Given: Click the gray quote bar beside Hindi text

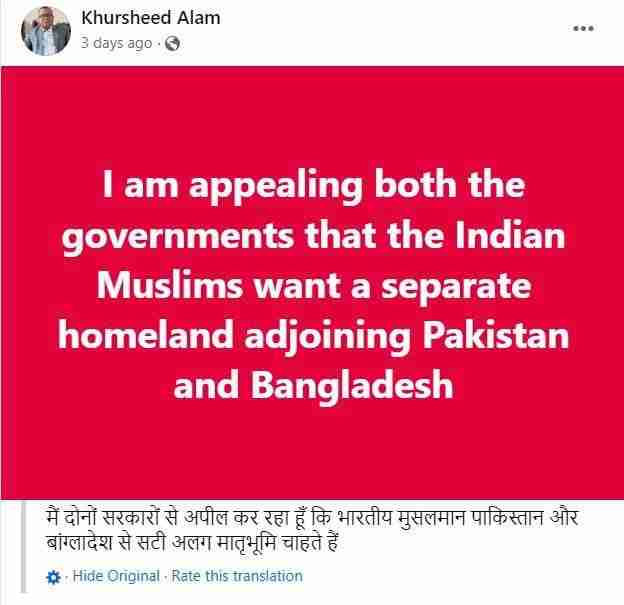Looking at the screenshot, I should (24, 547).
